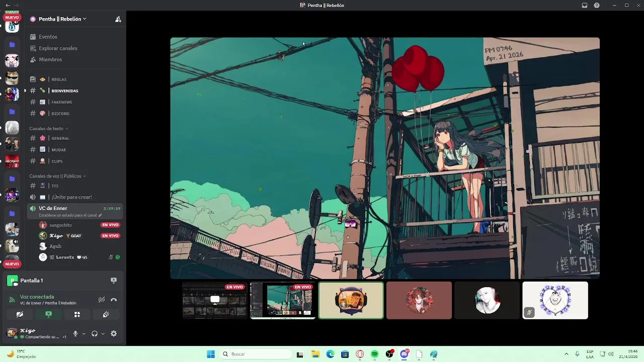Open Discord from taskbar
Screen dimensions: 644x362
404,354
